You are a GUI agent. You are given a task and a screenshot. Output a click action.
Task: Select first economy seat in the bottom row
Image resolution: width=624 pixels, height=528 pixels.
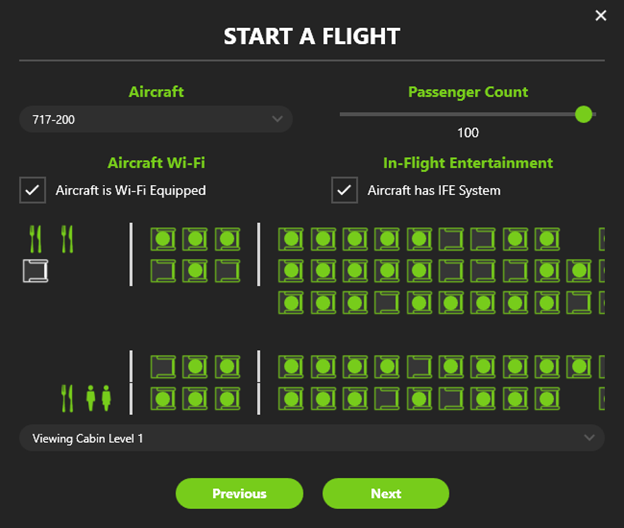[x=291, y=399]
